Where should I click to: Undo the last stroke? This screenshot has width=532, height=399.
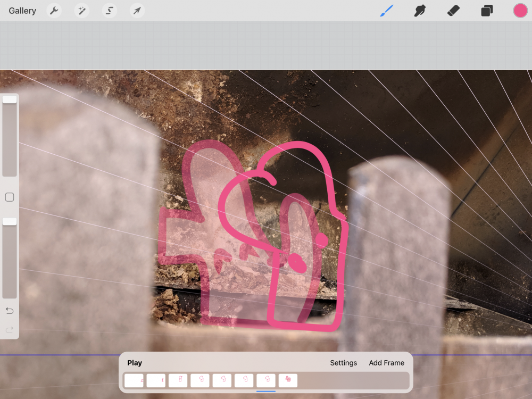pyautogui.click(x=10, y=311)
